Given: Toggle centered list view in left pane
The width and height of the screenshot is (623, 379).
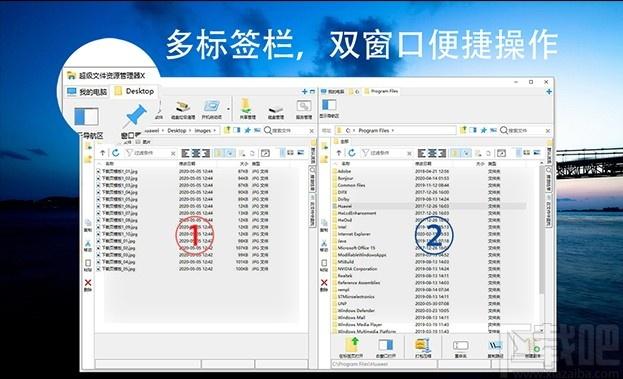Looking at the screenshot, I should tap(195, 153).
